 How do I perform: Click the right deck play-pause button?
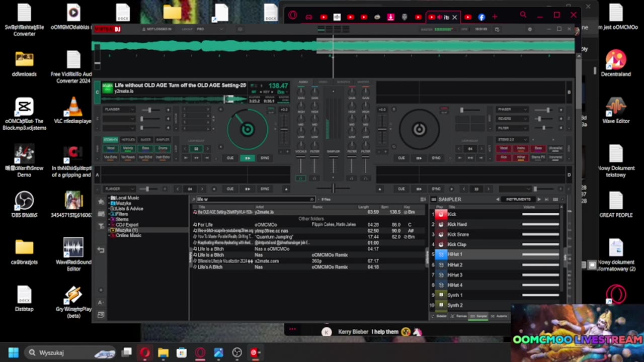[419, 158]
